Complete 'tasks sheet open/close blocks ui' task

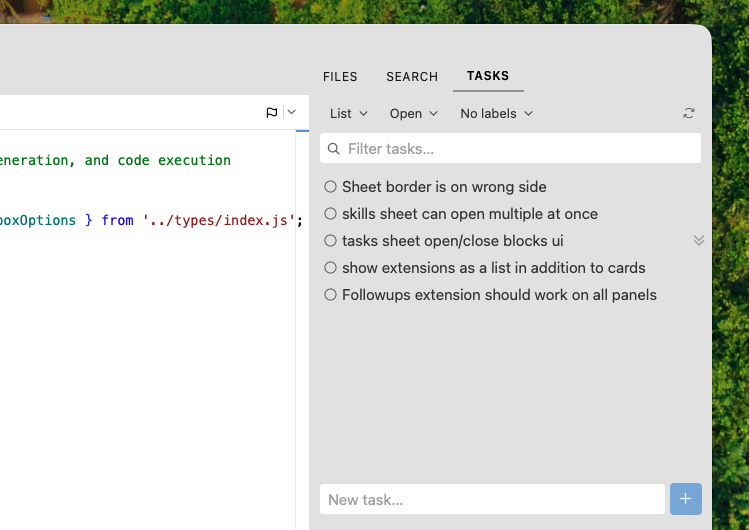click(330, 241)
